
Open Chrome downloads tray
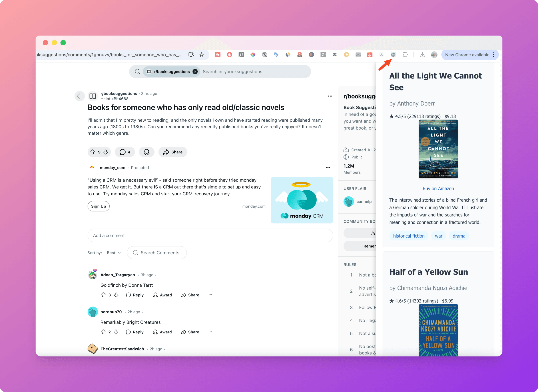(422, 55)
